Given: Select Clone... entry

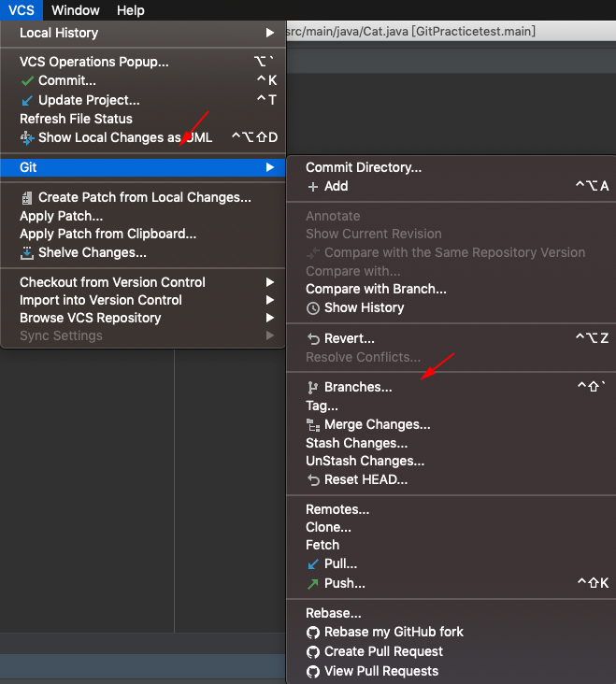Looking at the screenshot, I should pos(451,528).
